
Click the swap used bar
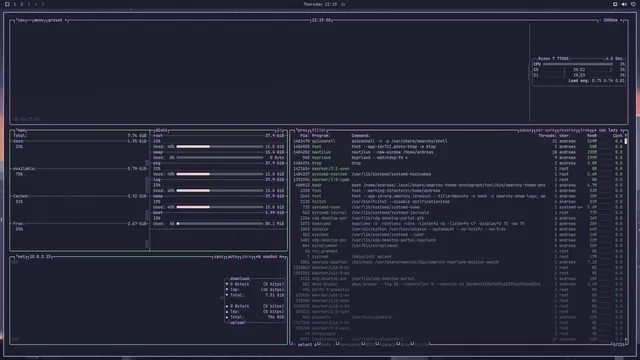[220, 158]
